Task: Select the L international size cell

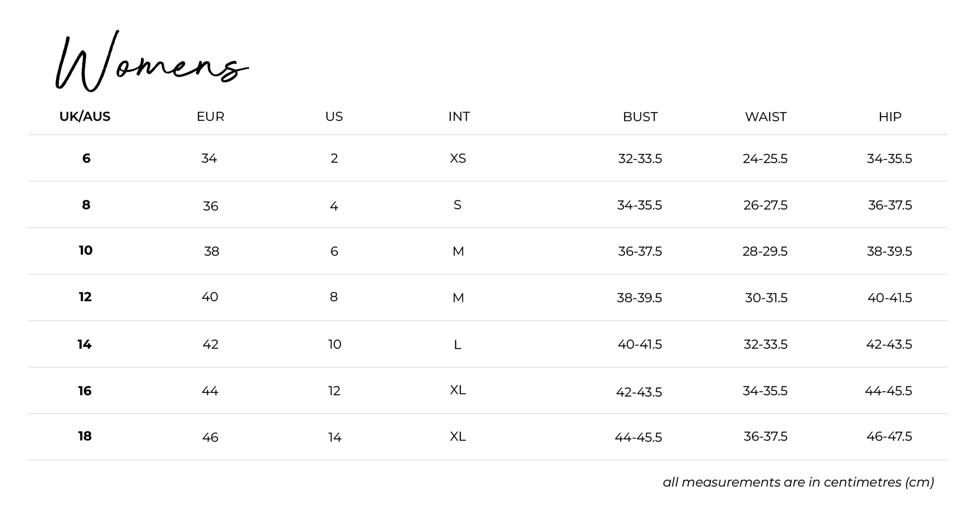Action: tap(457, 345)
